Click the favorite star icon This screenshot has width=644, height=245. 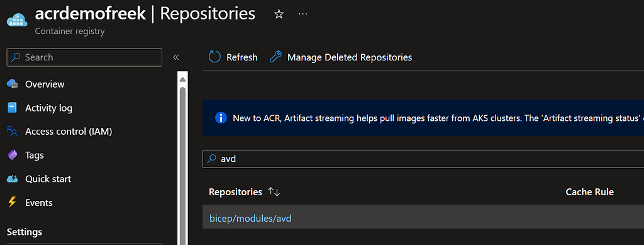[279, 14]
